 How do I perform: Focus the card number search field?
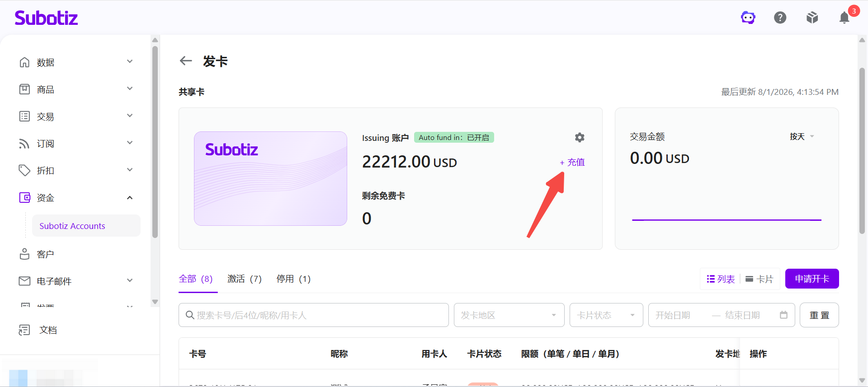tap(314, 315)
